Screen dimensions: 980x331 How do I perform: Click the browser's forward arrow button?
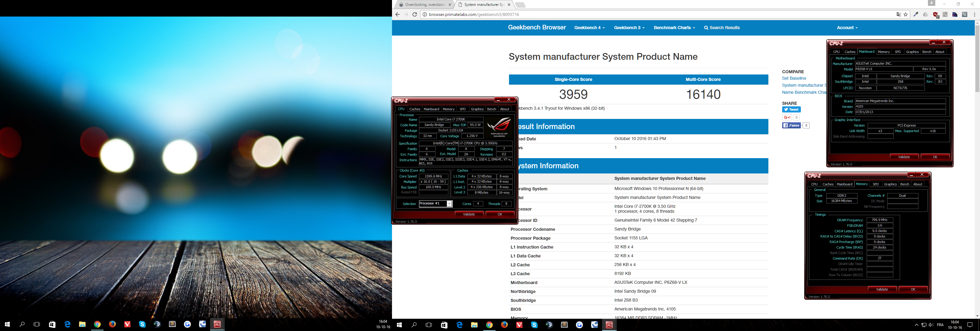coord(406,14)
